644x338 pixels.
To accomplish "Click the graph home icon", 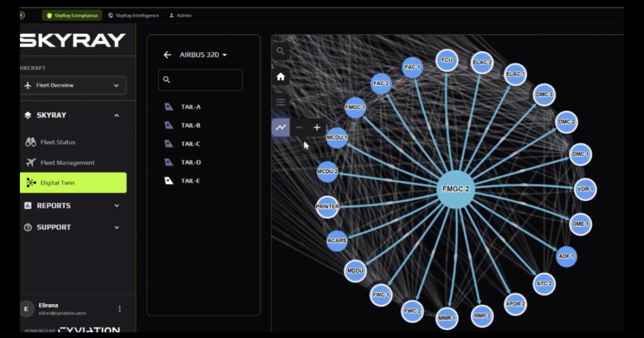I will pos(280,77).
